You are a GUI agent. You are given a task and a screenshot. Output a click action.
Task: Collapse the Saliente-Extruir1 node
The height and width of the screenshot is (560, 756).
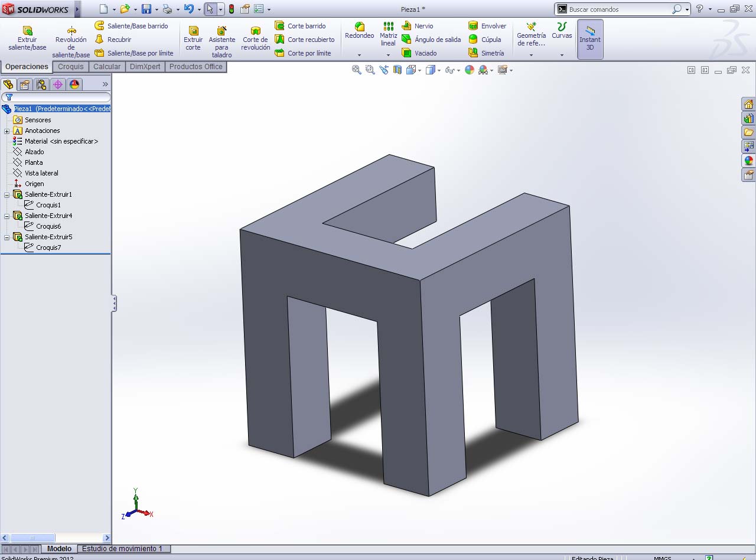pyautogui.click(x=6, y=195)
